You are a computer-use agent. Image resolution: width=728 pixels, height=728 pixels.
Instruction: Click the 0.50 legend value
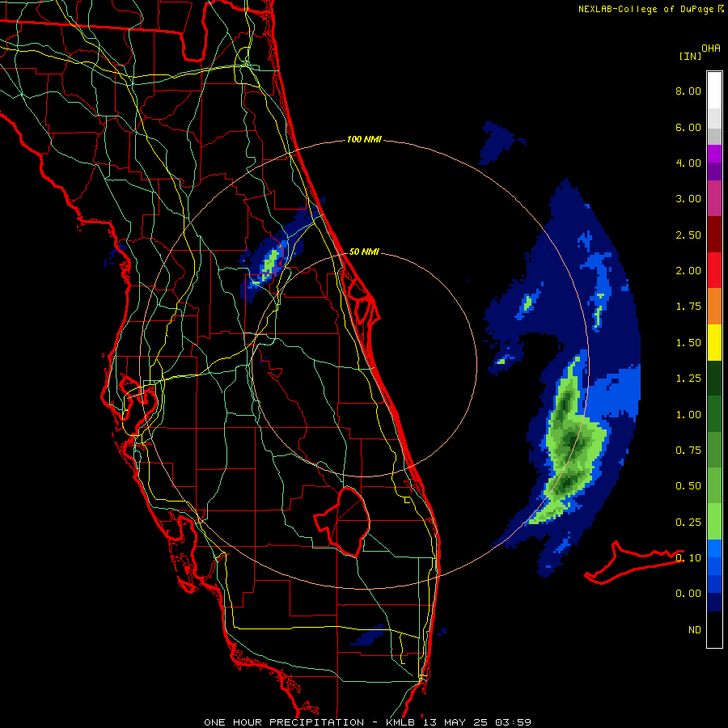coord(688,486)
